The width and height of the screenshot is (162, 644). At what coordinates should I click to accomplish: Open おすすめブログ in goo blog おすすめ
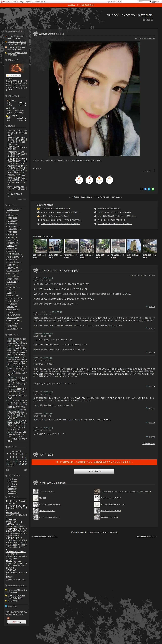(13, 601)
